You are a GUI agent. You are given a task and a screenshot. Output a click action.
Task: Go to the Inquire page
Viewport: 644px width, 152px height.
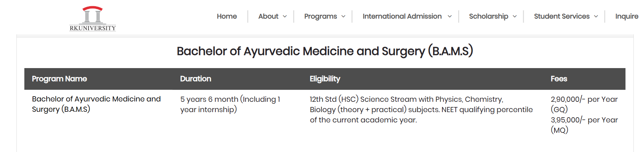point(627,17)
